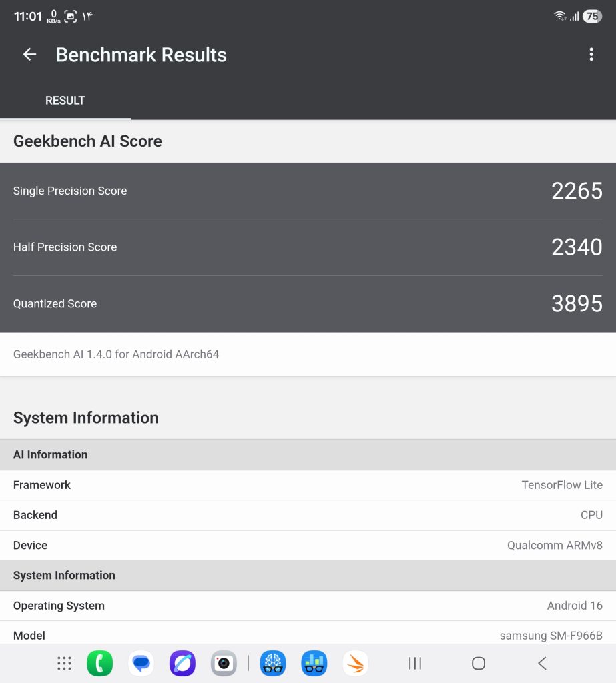This screenshot has height=683, width=616.
Task: Select the Single Precision Score row
Action: (308, 191)
